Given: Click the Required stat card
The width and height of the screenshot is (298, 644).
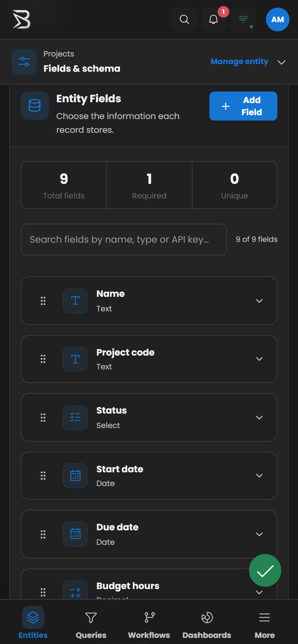Looking at the screenshot, I should 149,185.
